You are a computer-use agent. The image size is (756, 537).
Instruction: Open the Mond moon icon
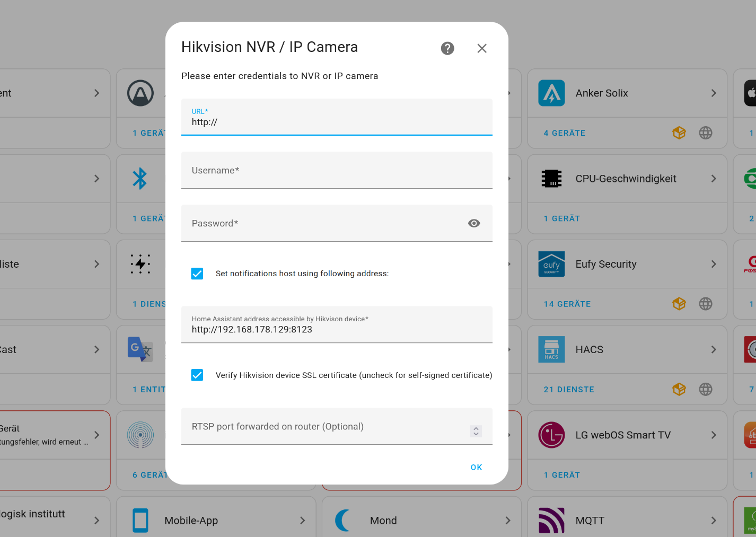coord(344,521)
